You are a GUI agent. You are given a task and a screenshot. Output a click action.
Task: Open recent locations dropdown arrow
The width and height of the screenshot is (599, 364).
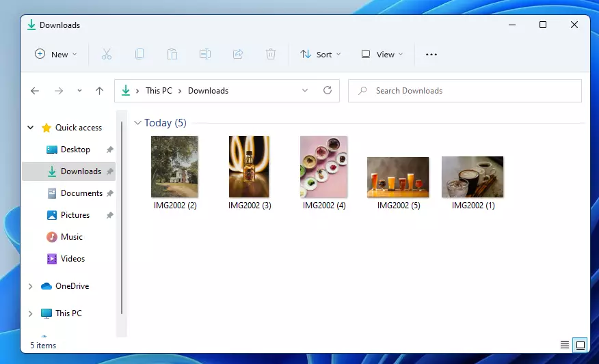click(79, 91)
